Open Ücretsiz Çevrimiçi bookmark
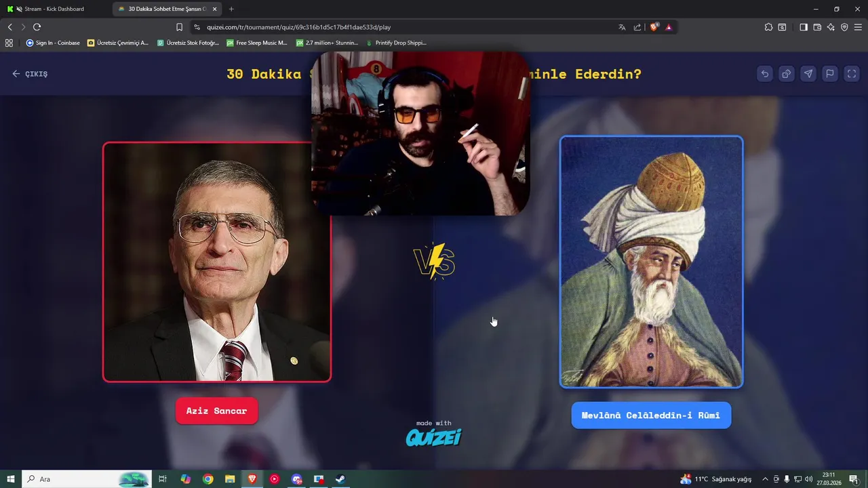The width and height of the screenshot is (868, 488). coord(118,43)
